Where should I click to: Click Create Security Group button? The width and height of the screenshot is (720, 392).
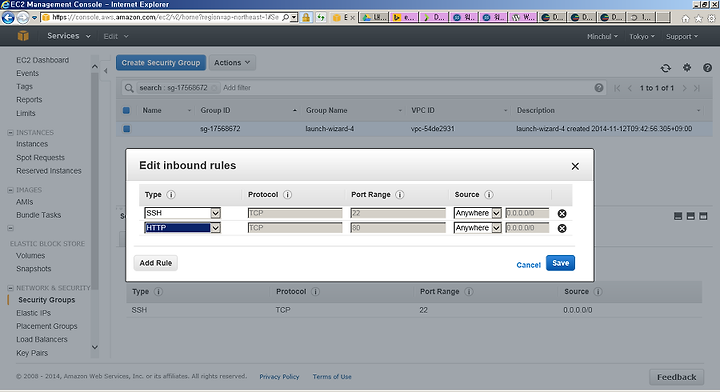(161, 62)
